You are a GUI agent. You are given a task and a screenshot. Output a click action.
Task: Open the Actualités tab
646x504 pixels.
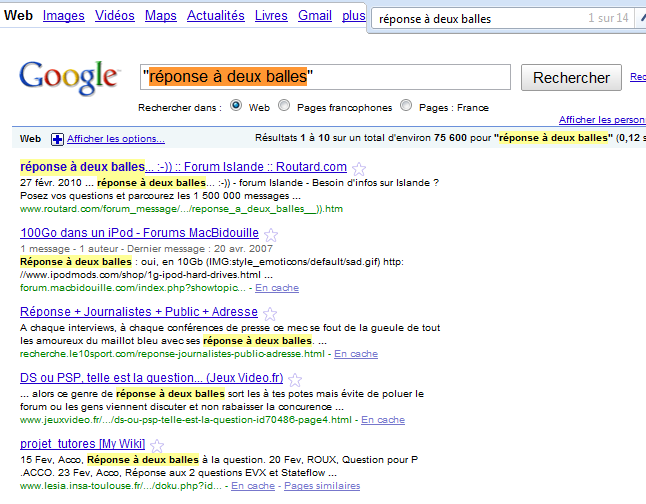click(x=215, y=16)
